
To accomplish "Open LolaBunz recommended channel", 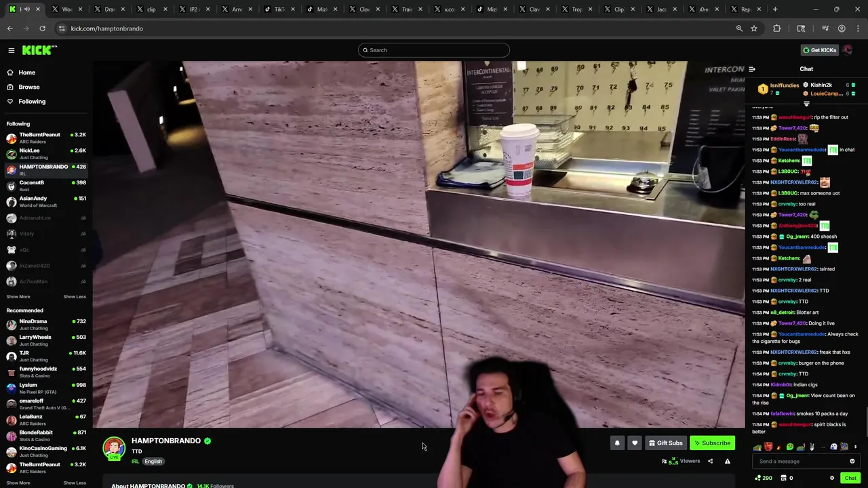I will point(46,420).
